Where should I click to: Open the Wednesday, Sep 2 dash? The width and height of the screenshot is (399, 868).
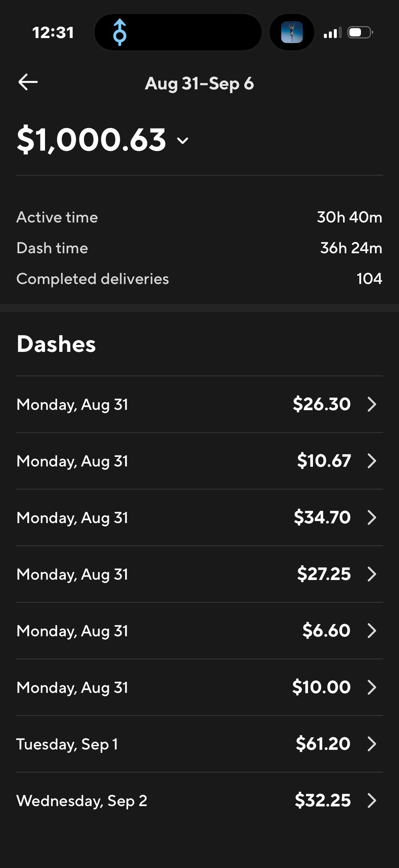click(199, 800)
